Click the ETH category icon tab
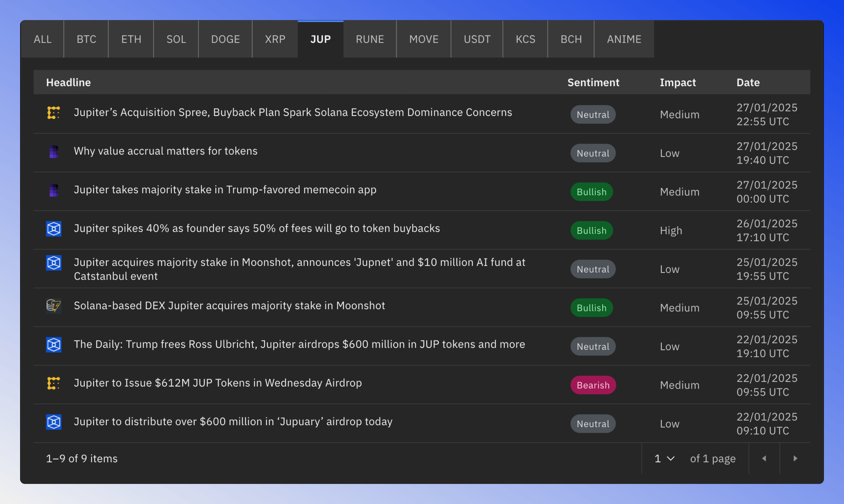 131,39
